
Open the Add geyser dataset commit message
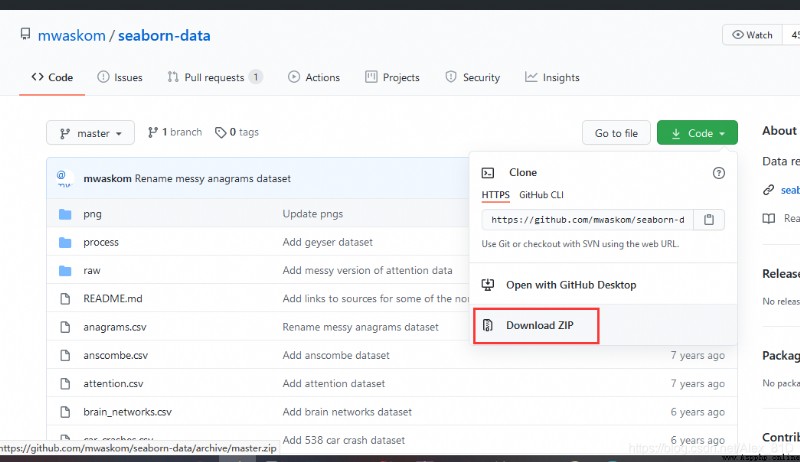(x=328, y=242)
